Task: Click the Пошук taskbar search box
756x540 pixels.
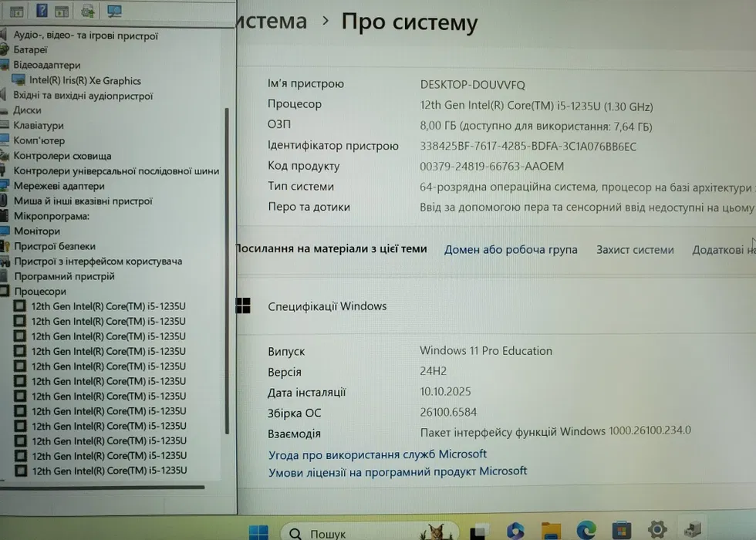Action: click(370, 532)
